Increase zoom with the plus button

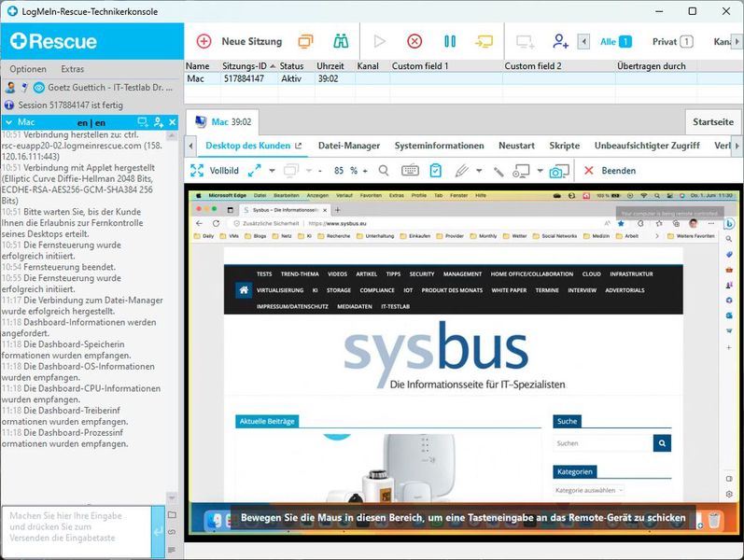[x=365, y=171]
